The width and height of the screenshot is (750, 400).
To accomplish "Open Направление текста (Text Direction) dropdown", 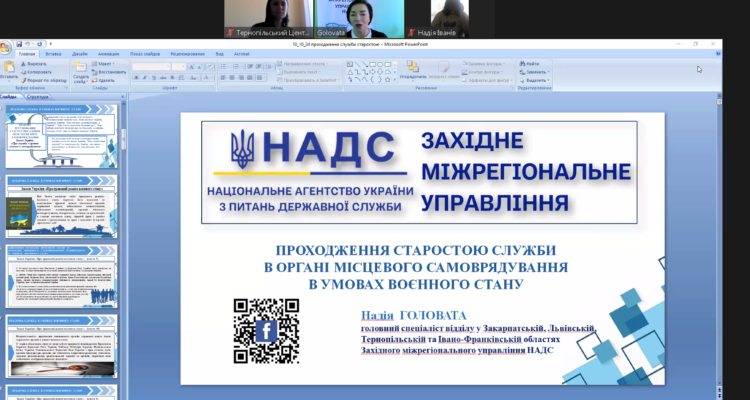I will pos(303,64).
